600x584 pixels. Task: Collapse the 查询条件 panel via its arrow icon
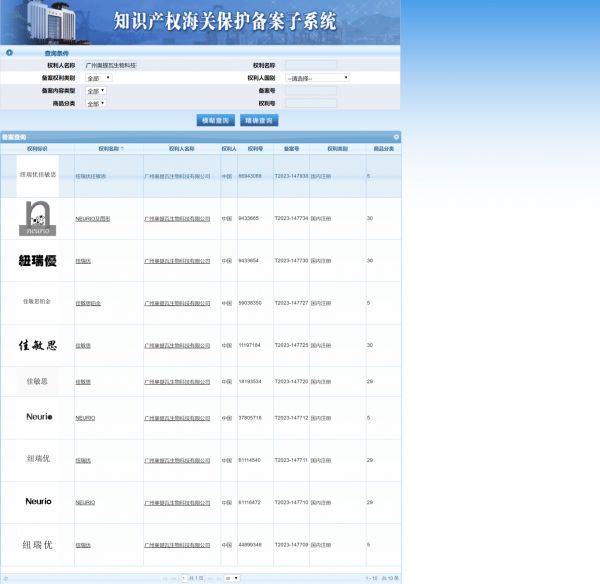click(9, 51)
